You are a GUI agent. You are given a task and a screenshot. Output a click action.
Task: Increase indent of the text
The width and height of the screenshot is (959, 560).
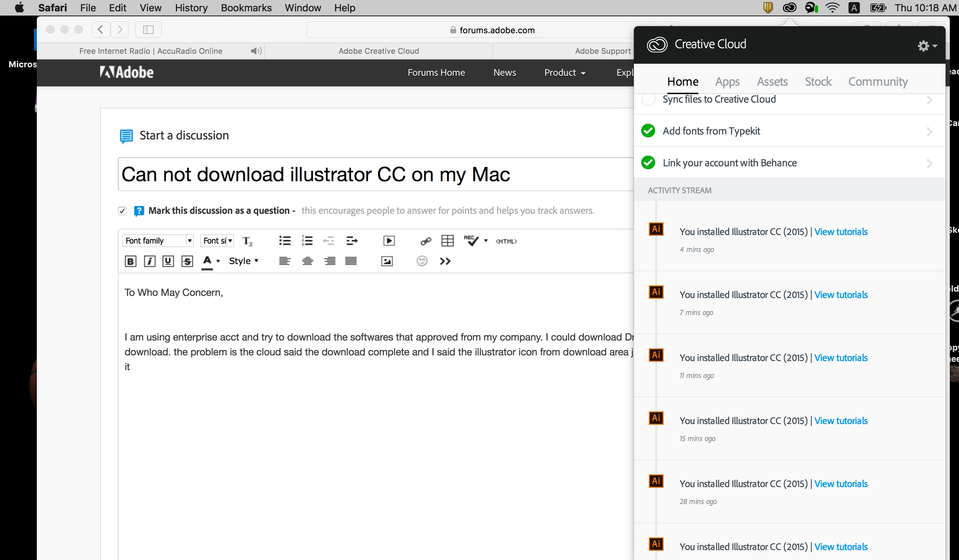pyautogui.click(x=352, y=240)
